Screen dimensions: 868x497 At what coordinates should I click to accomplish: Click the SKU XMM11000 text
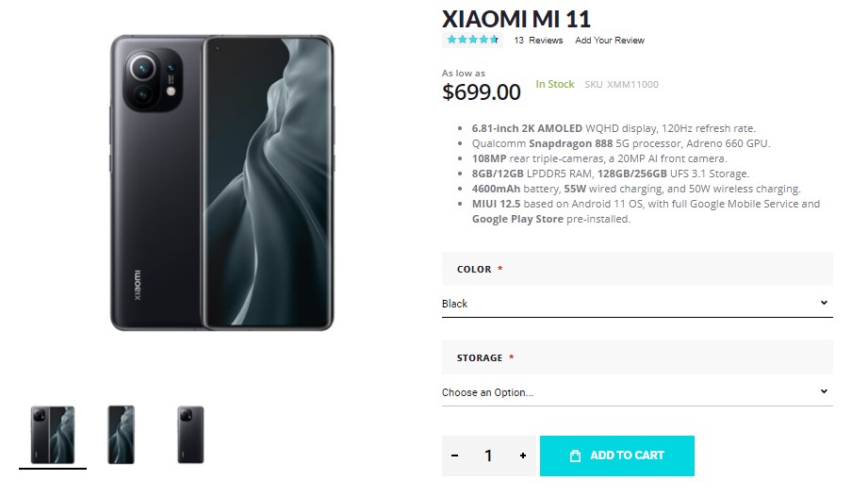[x=621, y=85]
